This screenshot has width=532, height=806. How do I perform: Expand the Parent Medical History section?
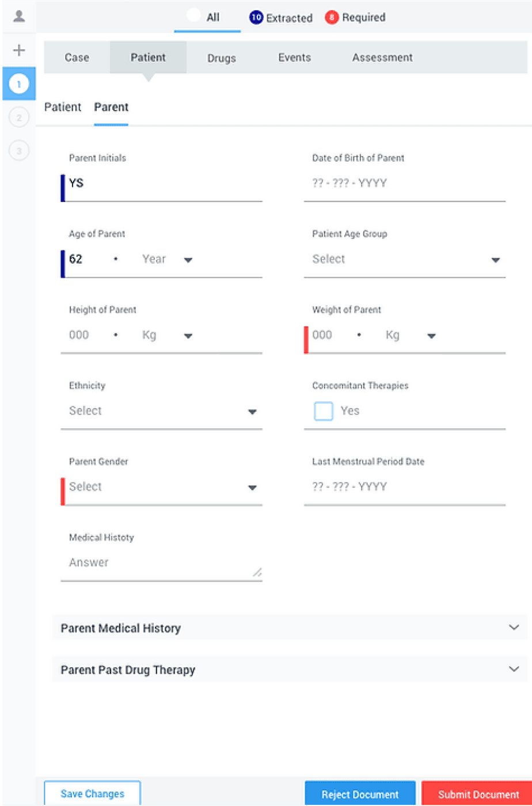tap(290, 628)
